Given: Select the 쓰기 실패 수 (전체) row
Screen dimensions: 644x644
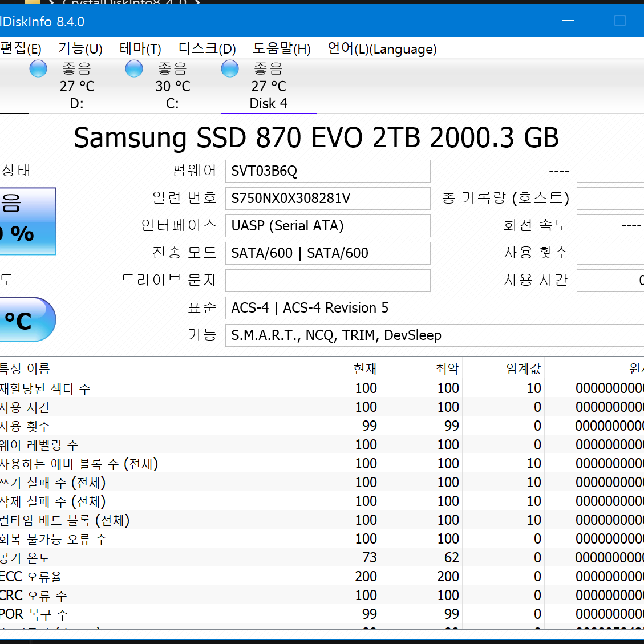Looking at the screenshot, I should click(322, 483).
